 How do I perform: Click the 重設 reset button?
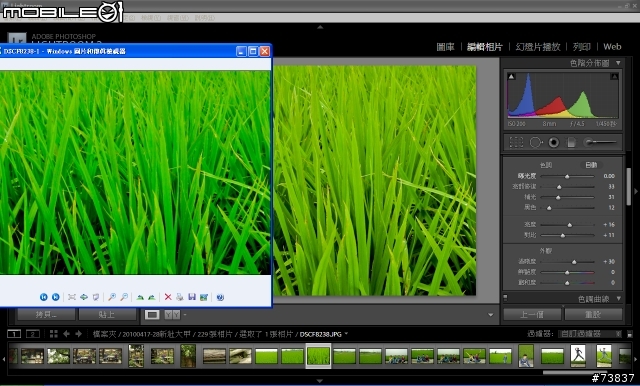point(593,315)
